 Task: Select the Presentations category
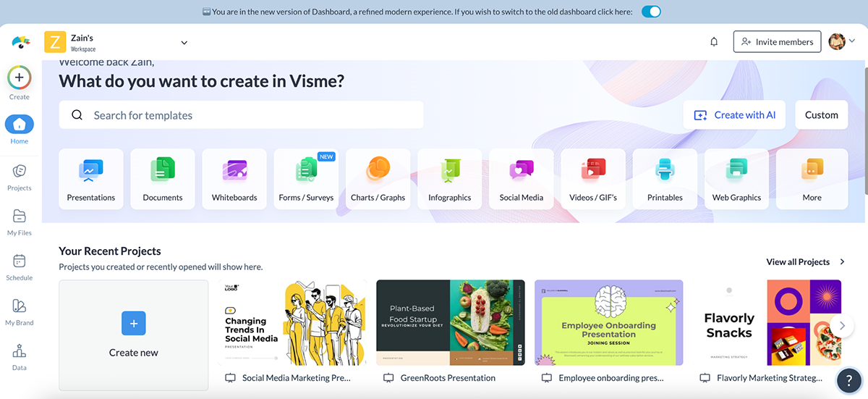(x=91, y=179)
